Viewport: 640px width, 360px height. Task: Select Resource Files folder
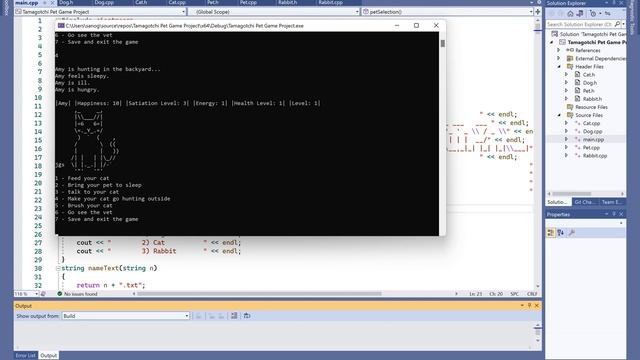tap(591, 107)
